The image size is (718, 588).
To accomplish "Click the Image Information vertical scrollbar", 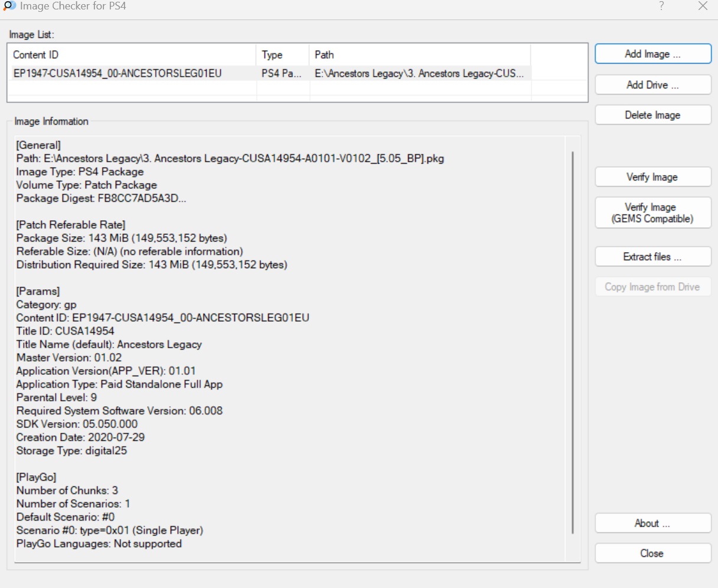I will pos(573,342).
